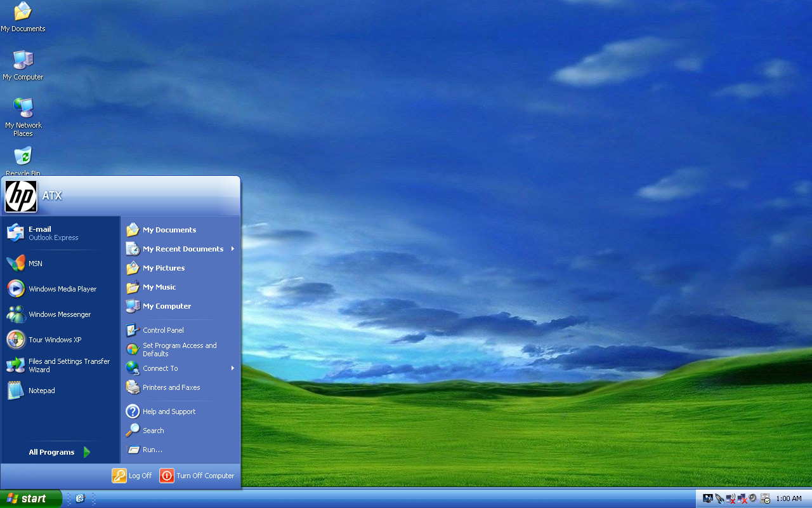The height and width of the screenshot is (508, 812).
Task: Launch Windows Media Player
Action: pyautogui.click(x=60, y=289)
